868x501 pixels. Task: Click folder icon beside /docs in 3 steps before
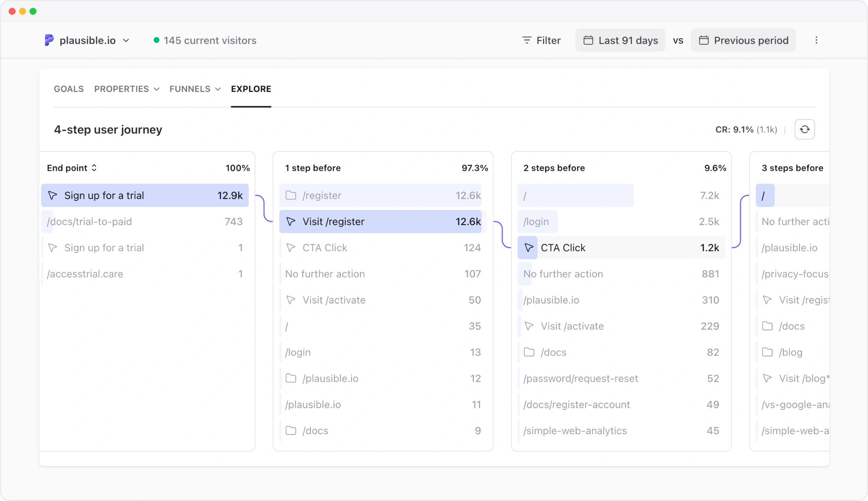click(x=767, y=326)
